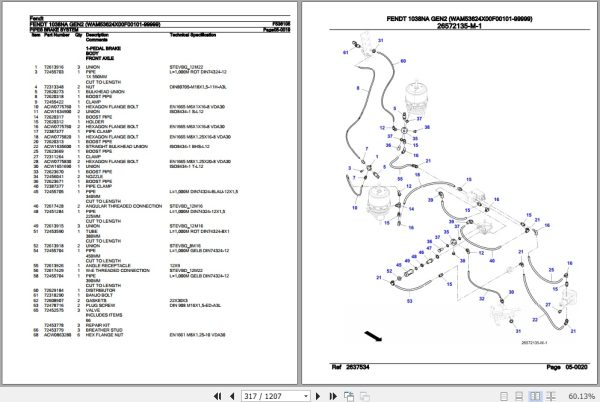Click callout number 52 on the diagram

389,271
